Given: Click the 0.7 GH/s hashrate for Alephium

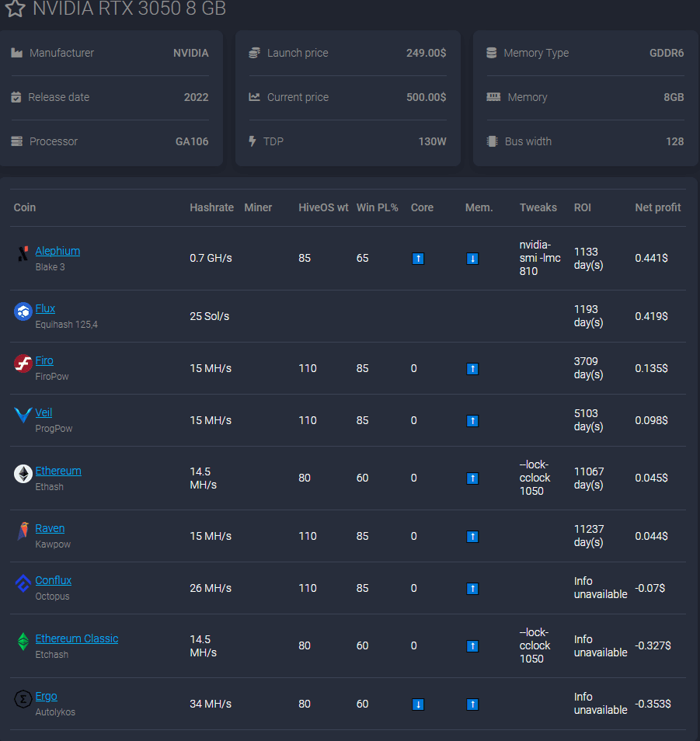Looking at the screenshot, I should pyautogui.click(x=211, y=258).
